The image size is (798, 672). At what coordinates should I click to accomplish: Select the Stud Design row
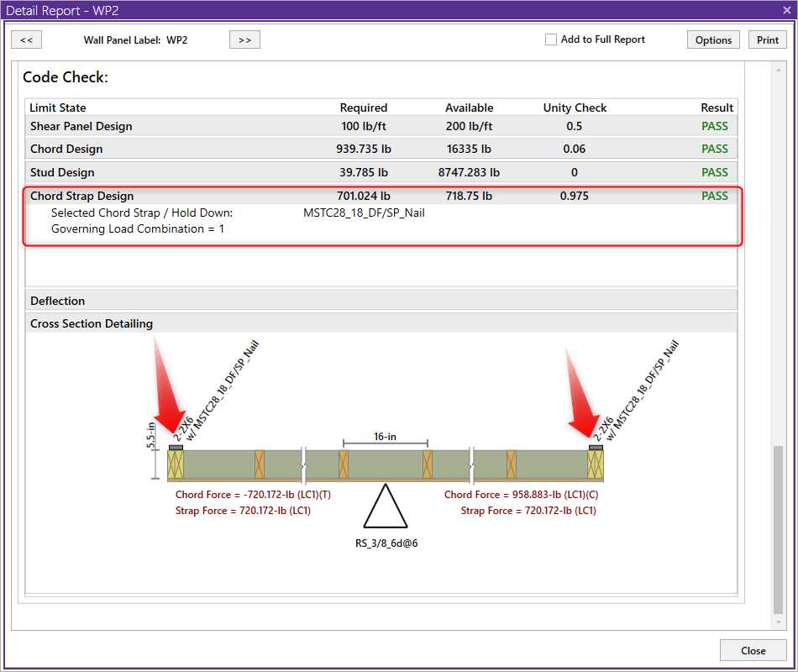[62, 172]
